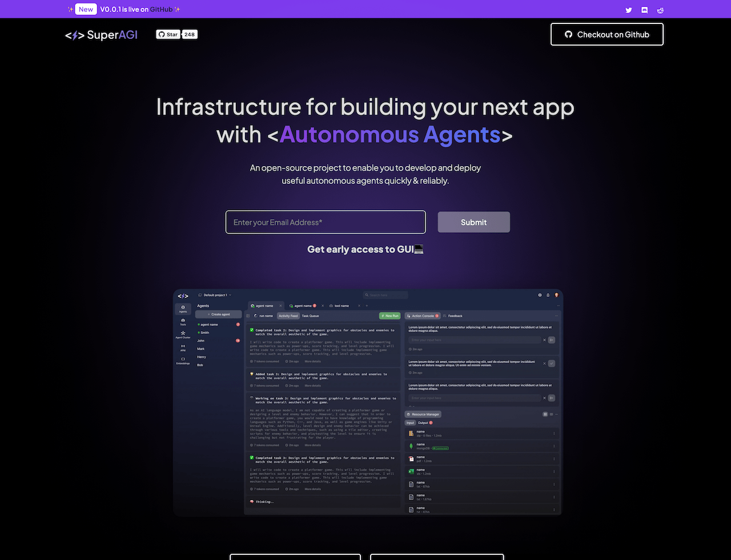
Task: Focus the Enter your Email Address field
Action: pyautogui.click(x=326, y=222)
